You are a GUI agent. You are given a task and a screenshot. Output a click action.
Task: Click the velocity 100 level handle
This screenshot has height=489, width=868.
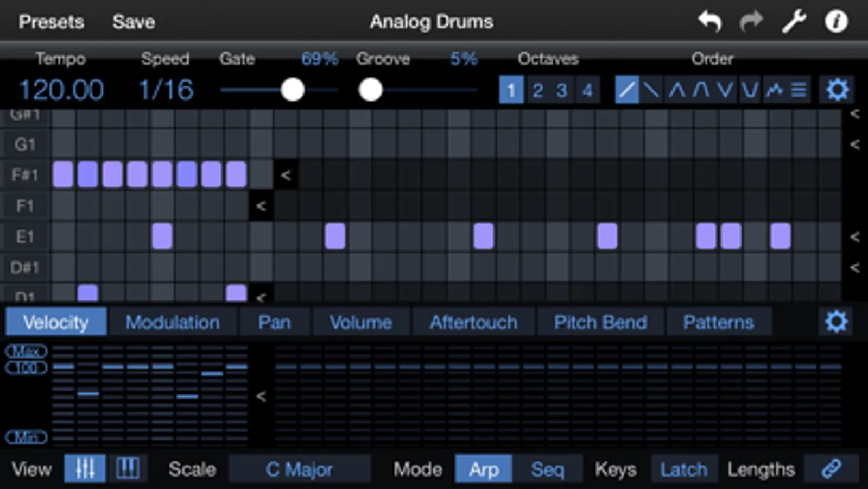tap(26, 367)
